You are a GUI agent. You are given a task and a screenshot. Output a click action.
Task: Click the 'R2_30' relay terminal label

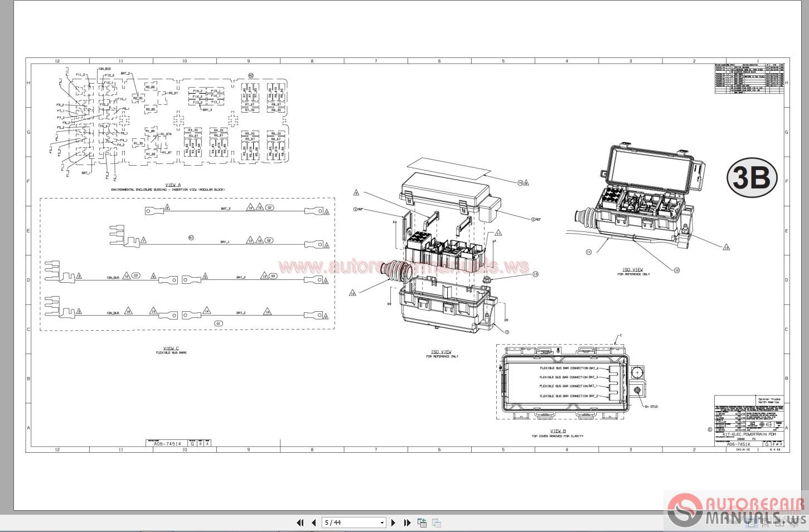138,98
